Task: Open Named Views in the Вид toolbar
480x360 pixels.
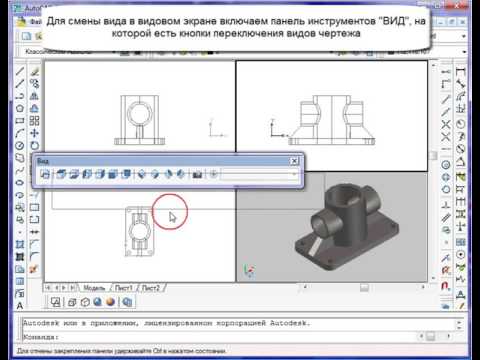Action: click(45, 174)
